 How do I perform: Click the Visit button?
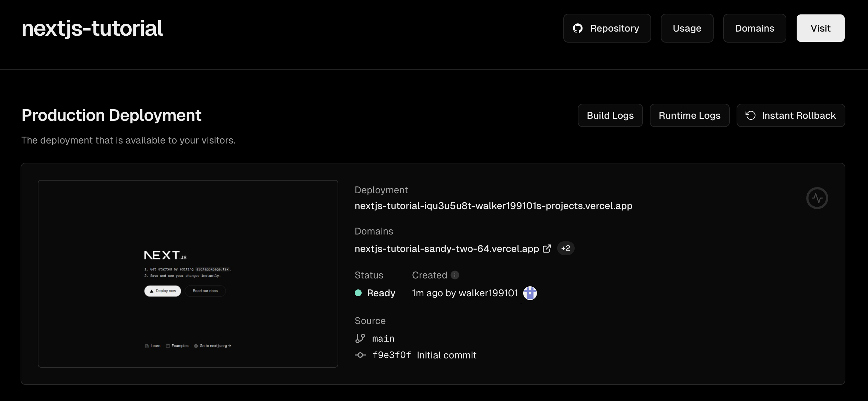(x=820, y=28)
